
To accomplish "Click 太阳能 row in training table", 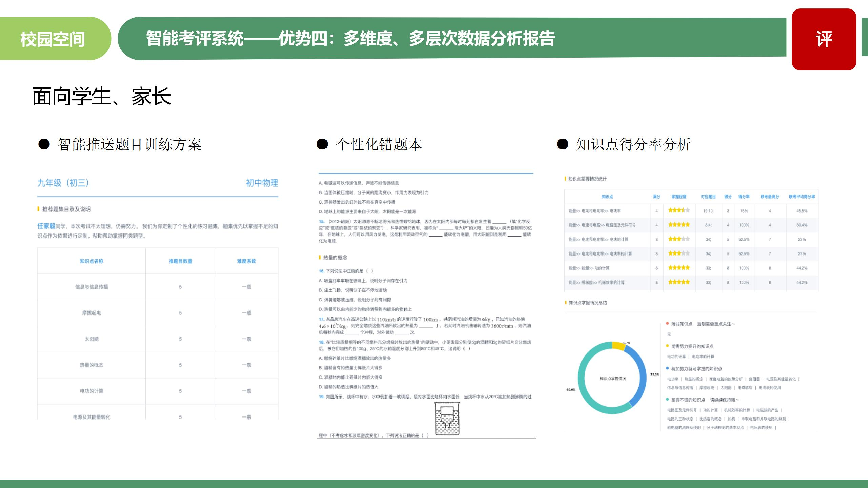I will coord(158,339).
